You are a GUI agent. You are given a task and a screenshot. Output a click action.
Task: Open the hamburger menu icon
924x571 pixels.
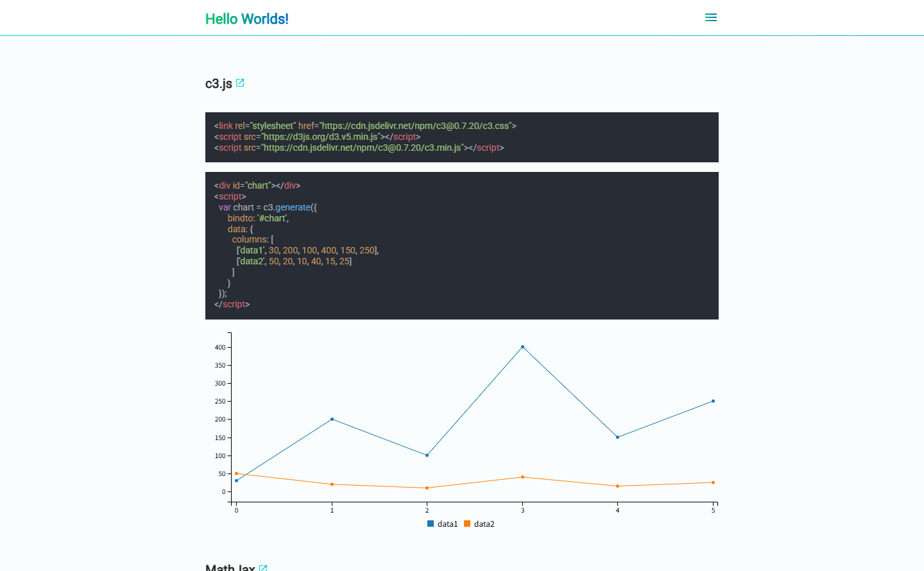pos(710,17)
